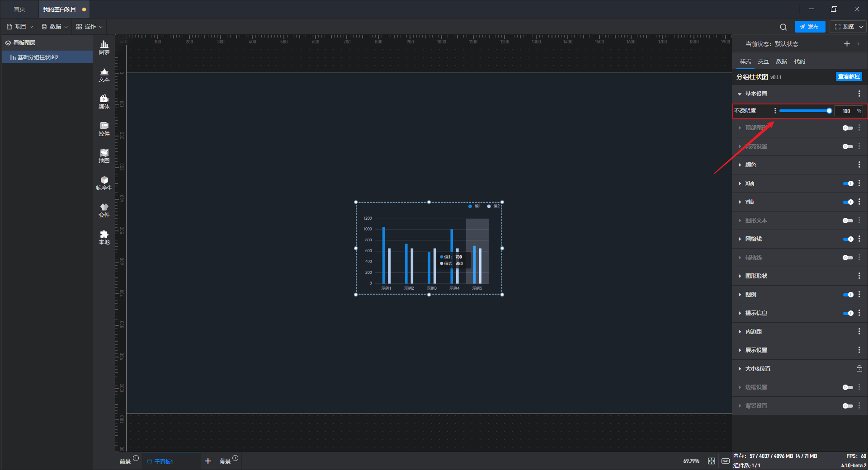The image size is (868, 470).
Task: Click more options for 颜色 section
Action: tap(859, 165)
